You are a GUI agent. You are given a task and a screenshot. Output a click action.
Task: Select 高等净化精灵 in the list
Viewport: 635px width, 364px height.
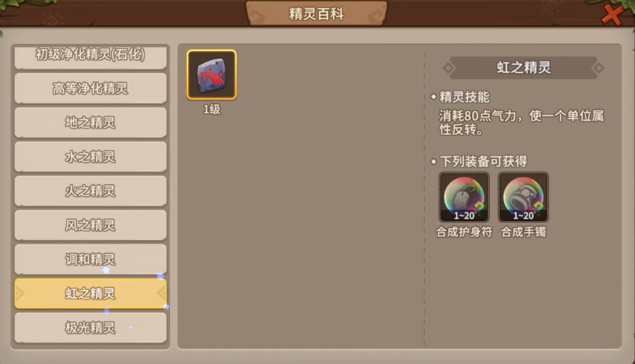(x=91, y=88)
